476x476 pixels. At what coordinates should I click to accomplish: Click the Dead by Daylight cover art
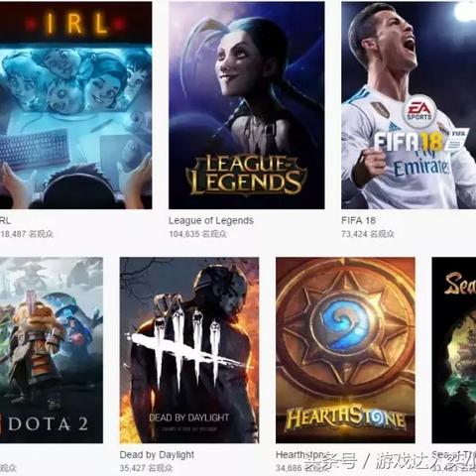tap(189, 350)
